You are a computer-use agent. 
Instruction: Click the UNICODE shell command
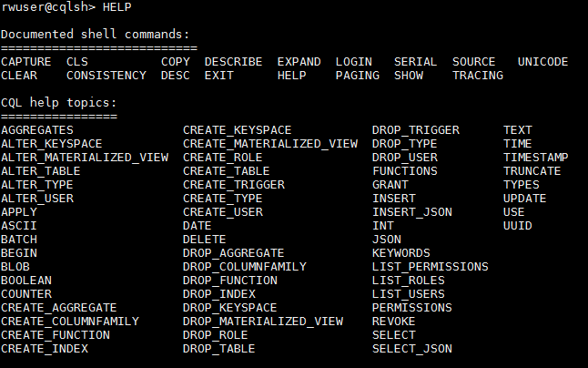pos(543,62)
